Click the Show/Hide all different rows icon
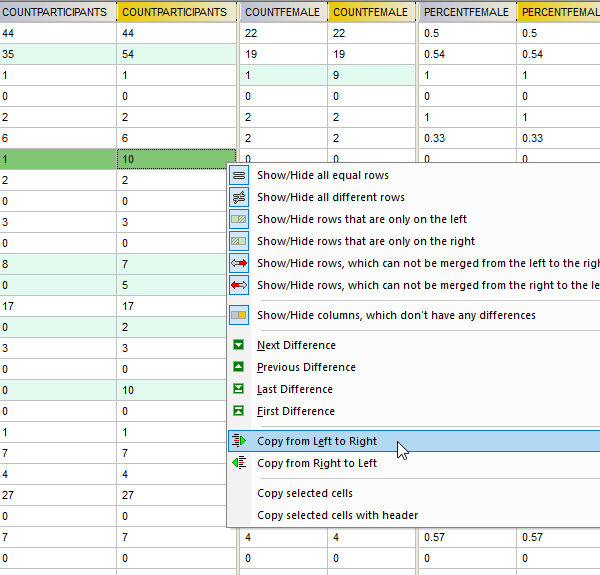The image size is (600, 575). (x=239, y=197)
